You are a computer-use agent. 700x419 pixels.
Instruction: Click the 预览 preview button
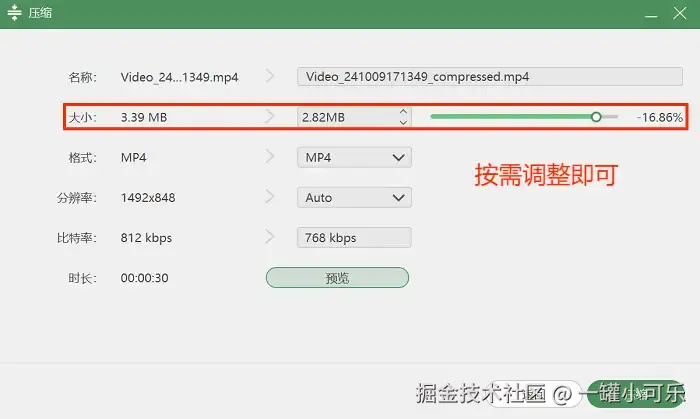point(338,278)
